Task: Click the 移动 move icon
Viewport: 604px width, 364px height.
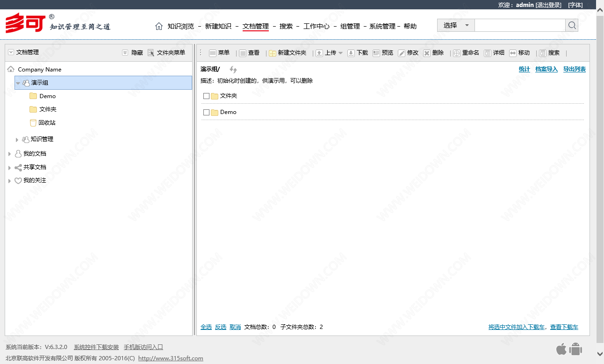Action: (x=513, y=53)
